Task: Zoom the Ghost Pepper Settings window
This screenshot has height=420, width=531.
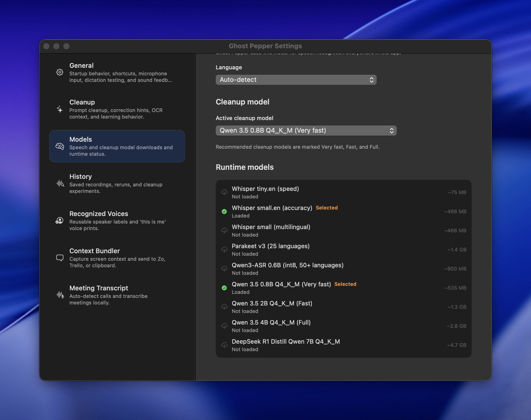Action: [x=66, y=46]
